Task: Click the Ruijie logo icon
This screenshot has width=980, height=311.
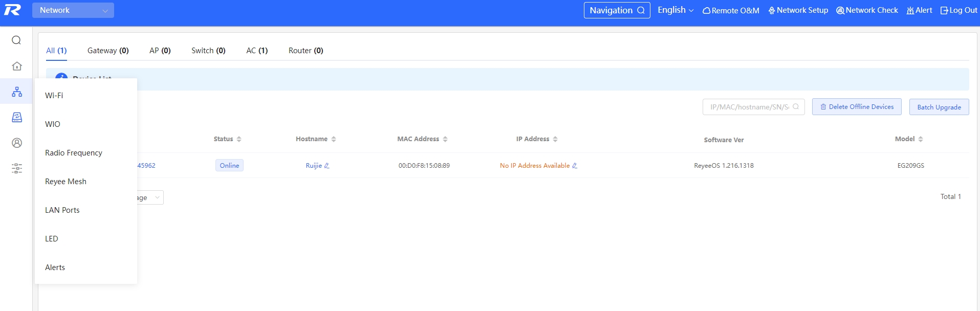Action: pyautogui.click(x=12, y=10)
